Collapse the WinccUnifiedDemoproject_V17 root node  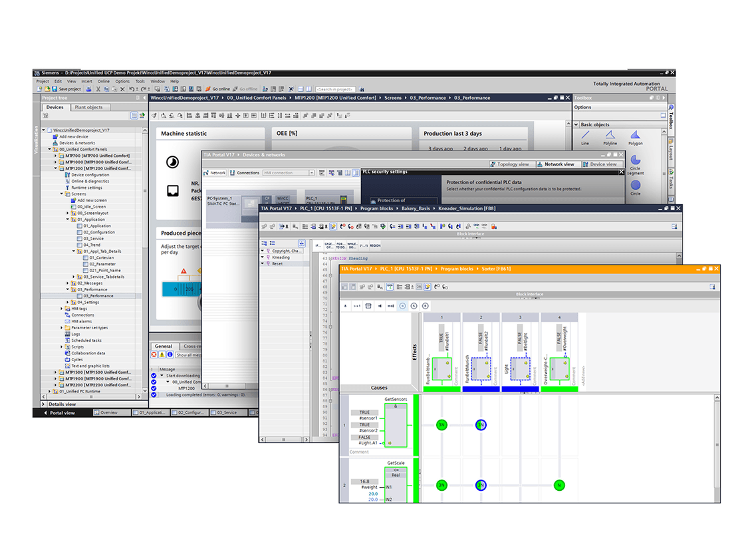tap(44, 130)
